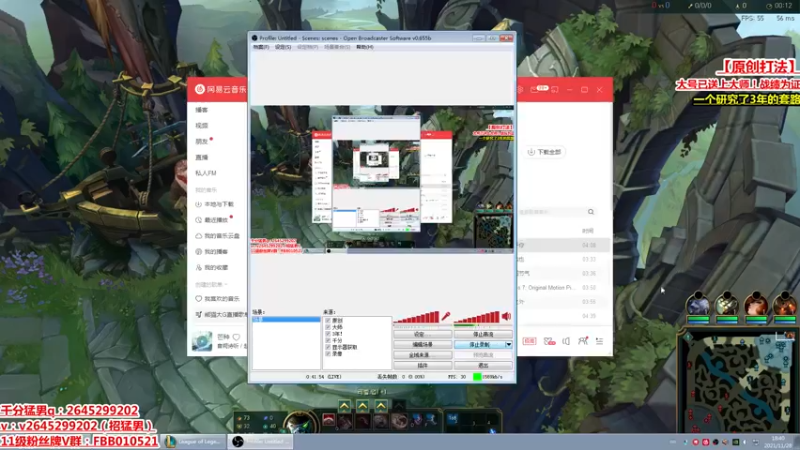This screenshot has height=450, width=800.
Task: Mute the desktop speaker icon in OBS
Action: (507, 316)
